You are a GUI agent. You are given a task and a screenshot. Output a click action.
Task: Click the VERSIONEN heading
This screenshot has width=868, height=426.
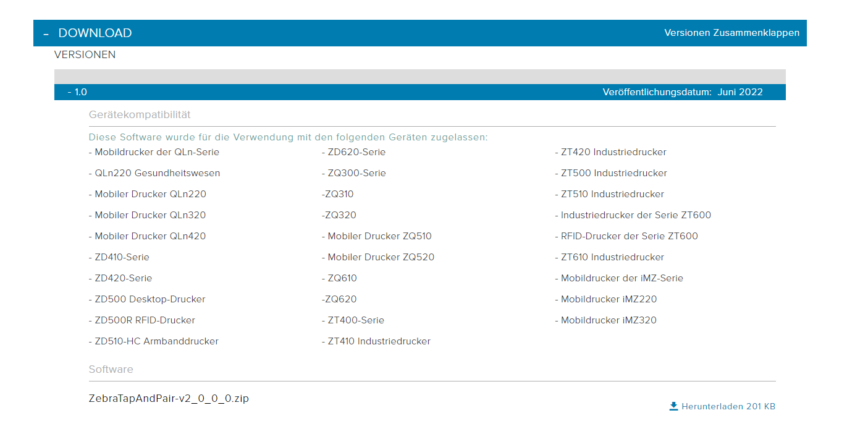tap(85, 54)
